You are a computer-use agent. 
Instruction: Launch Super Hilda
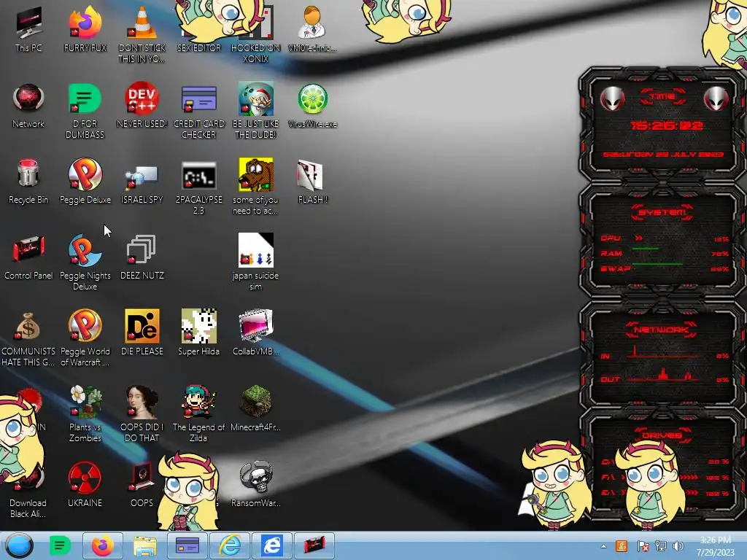(198, 333)
